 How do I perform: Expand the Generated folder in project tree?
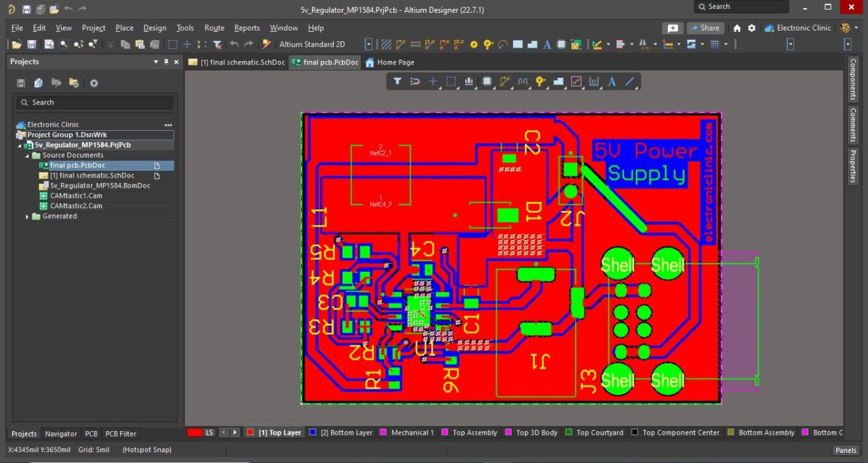pyautogui.click(x=27, y=216)
